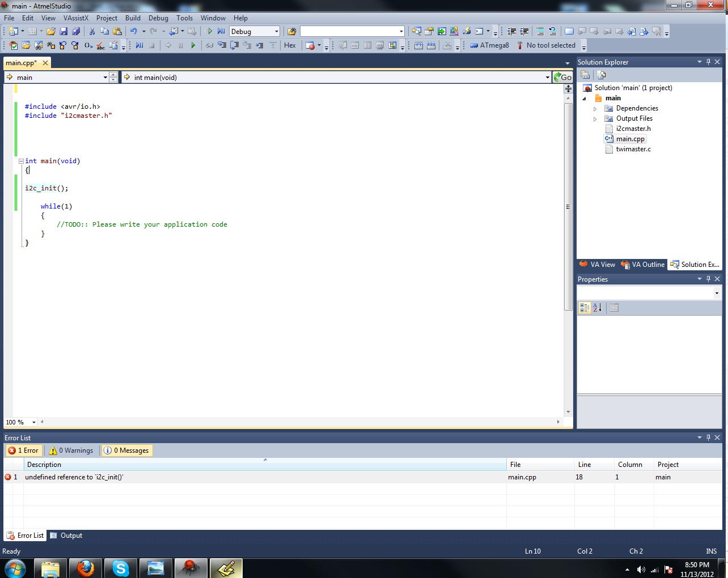Decrease line indent icon in toolbar
728x578 pixels.
511,32
